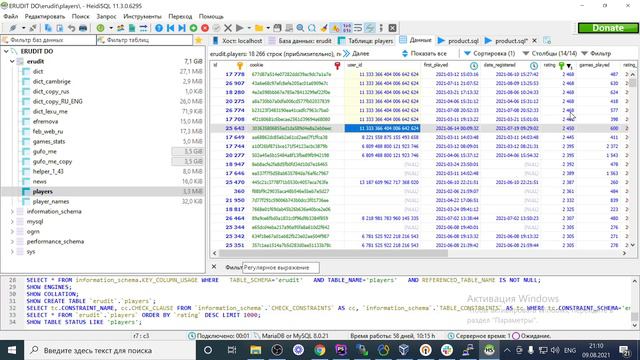Click the magnifier find text icon
Viewport: 640px width, 360px height.
coord(300,28)
